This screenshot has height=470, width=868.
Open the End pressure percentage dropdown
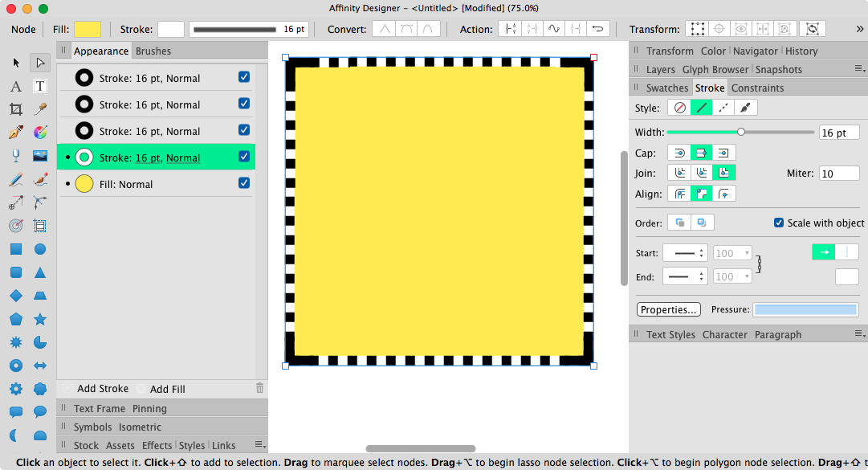(732, 276)
